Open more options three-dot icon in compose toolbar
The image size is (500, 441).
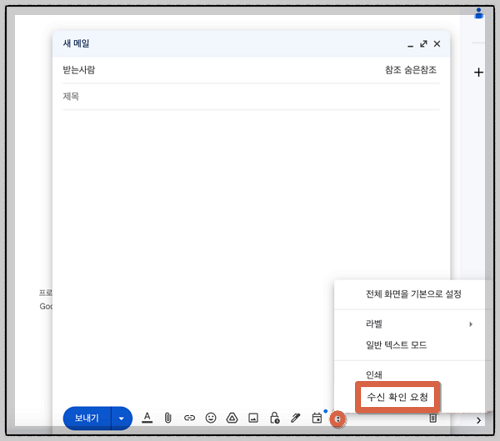point(338,419)
